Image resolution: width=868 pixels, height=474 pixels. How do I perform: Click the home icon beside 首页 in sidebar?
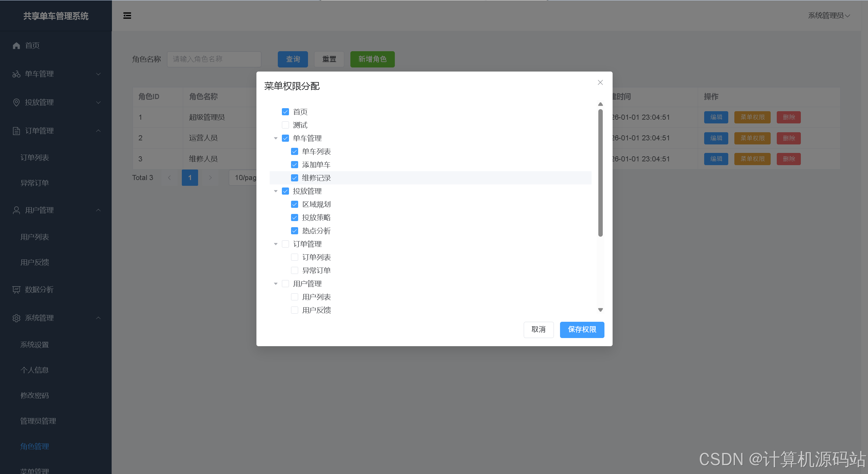(16, 45)
